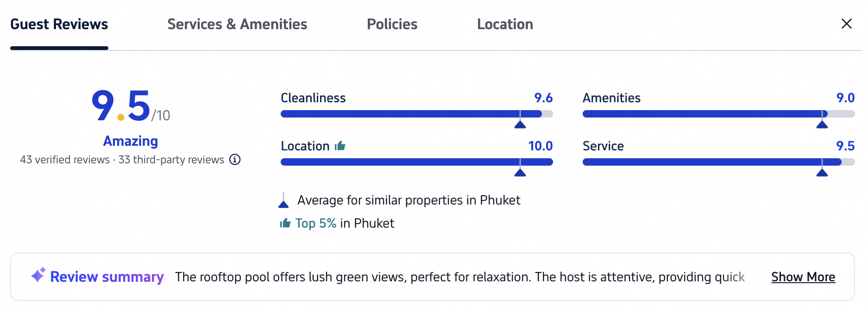Click the average marker triangle in legend
Image resolution: width=868 pixels, height=310 pixels.
click(x=283, y=200)
